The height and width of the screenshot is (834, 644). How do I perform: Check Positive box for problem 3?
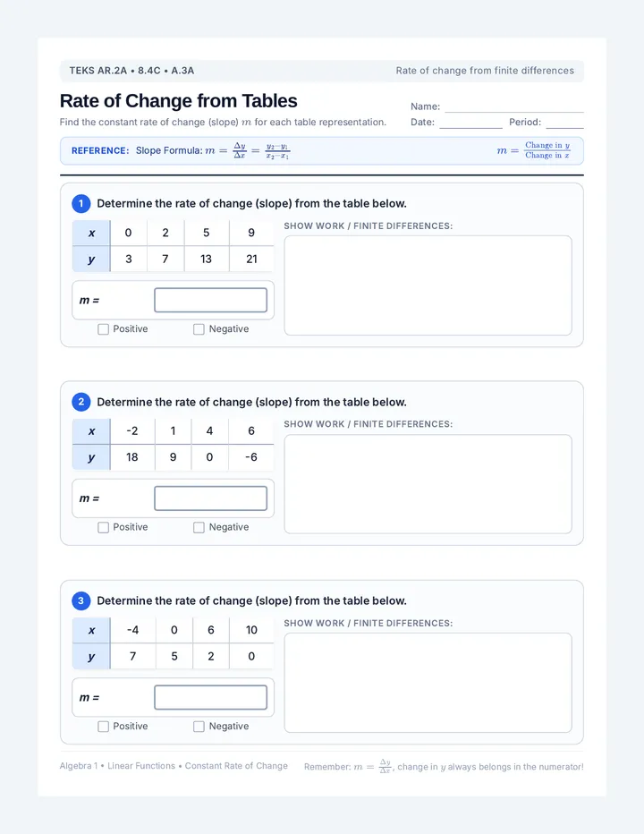coord(103,726)
